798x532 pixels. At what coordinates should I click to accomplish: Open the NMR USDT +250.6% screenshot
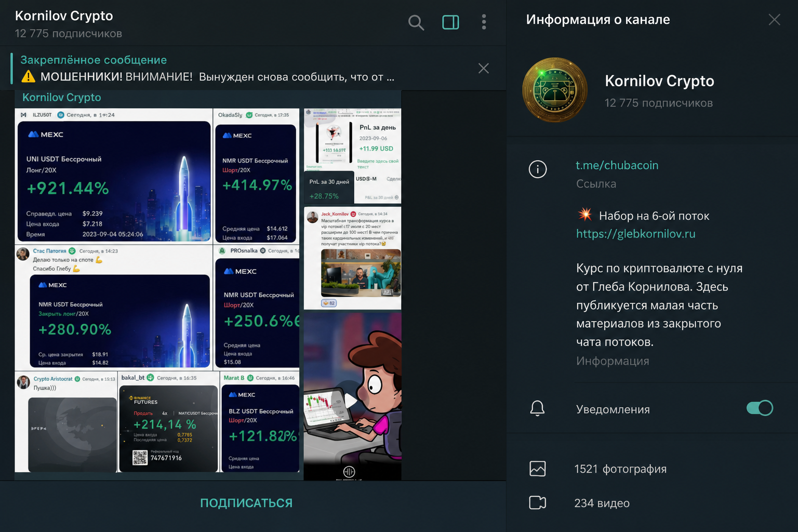(256, 307)
